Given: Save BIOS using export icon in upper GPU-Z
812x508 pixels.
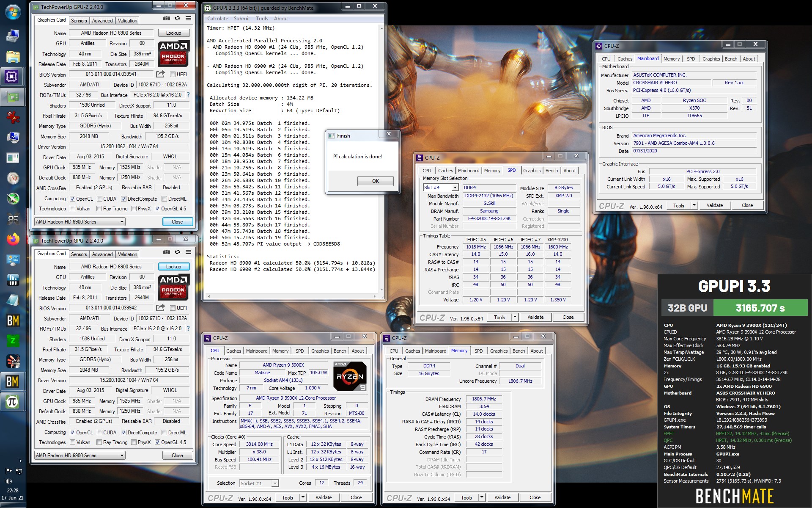Looking at the screenshot, I should pyautogui.click(x=160, y=74).
